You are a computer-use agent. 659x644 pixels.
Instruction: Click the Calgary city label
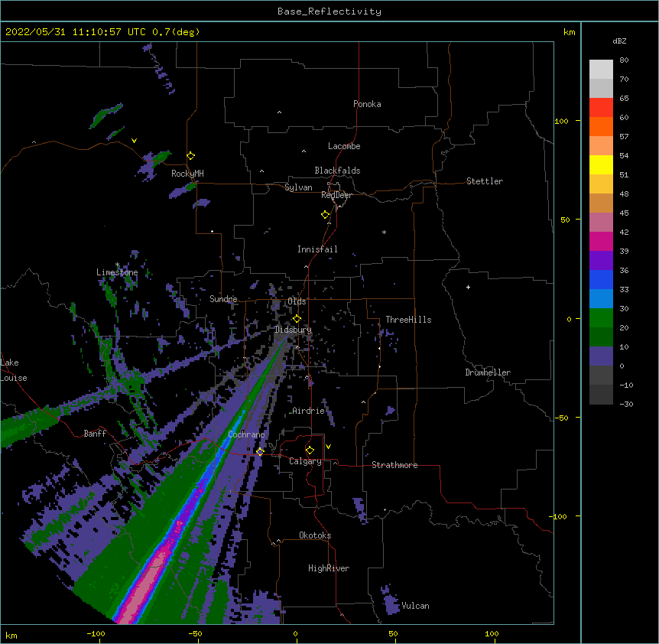(305, 461)
